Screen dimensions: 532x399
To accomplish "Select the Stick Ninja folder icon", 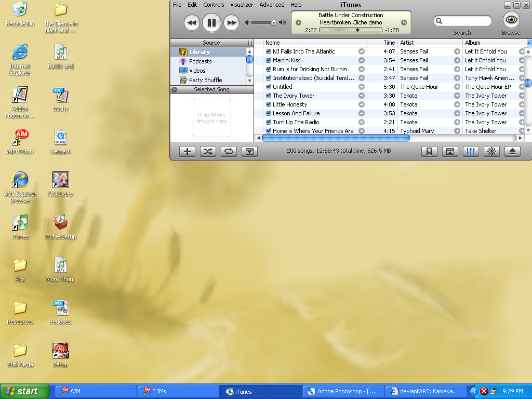I will click(x=20, y=354).
